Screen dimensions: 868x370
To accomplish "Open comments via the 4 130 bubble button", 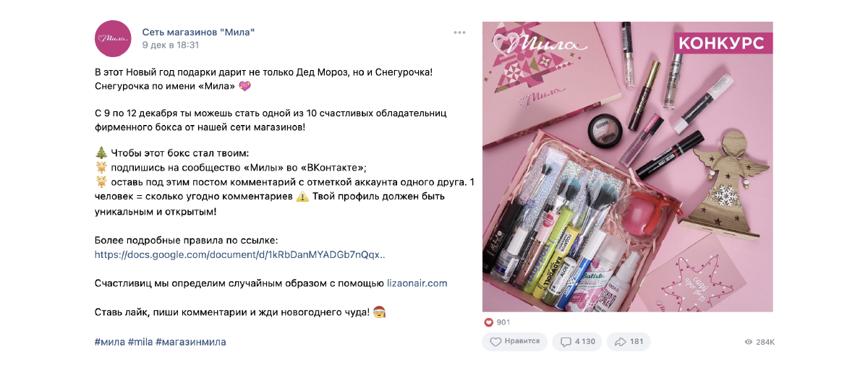I will click(x=576, y=341).
